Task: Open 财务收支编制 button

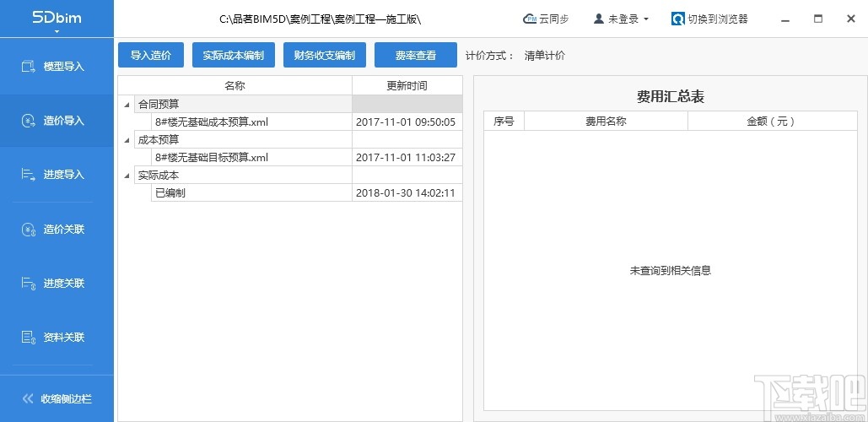Action: click(x=325, y=55)
